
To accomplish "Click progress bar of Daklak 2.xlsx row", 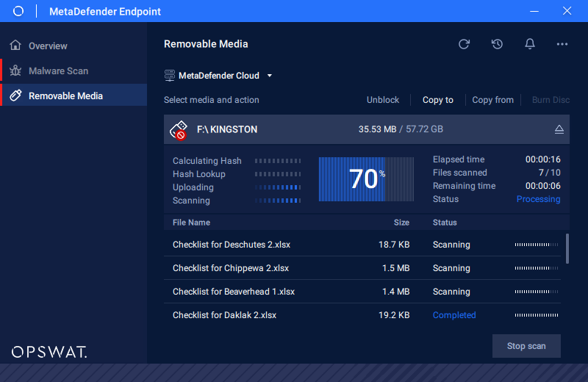I will [x=537, y=315].
